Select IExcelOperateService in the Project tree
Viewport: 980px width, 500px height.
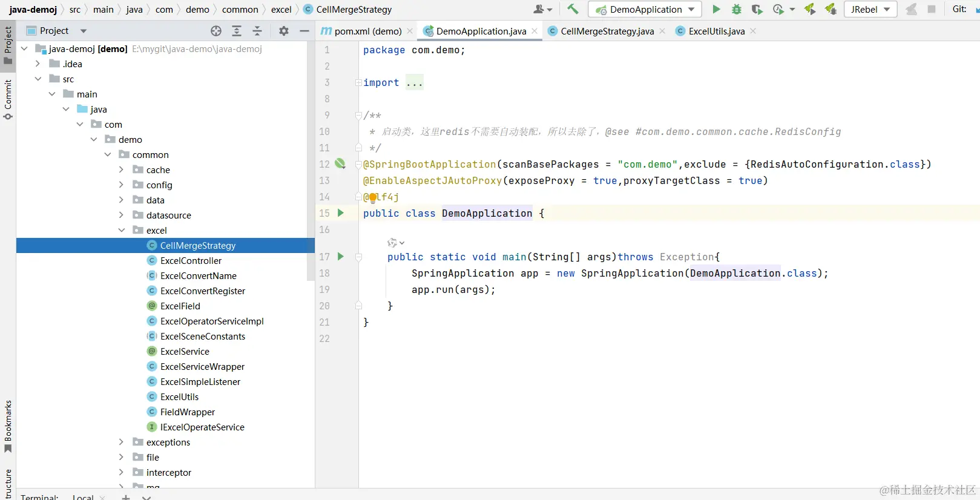click(202, 427)
